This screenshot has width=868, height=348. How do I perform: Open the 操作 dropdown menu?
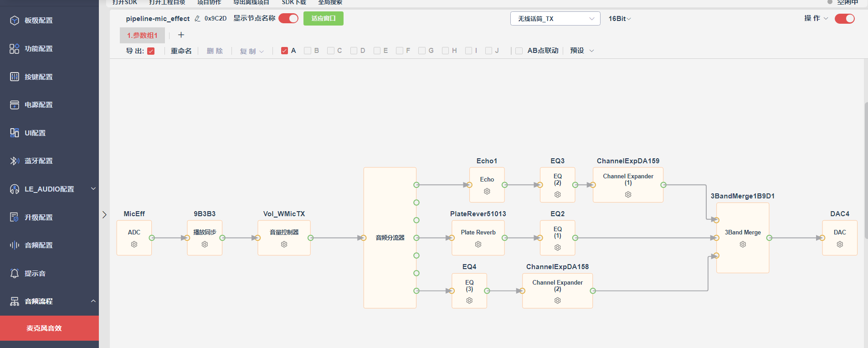point(816,18)
